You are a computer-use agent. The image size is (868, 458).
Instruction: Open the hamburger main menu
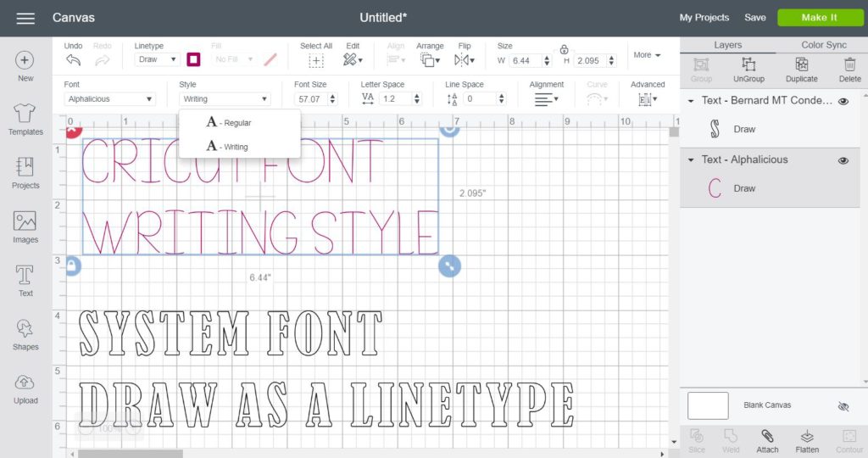coord(25,19)
